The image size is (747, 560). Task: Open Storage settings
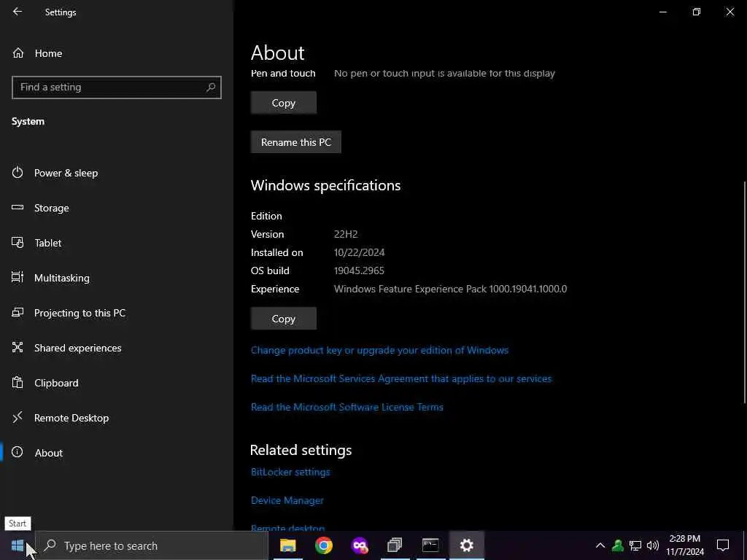[x=52, y=208]
